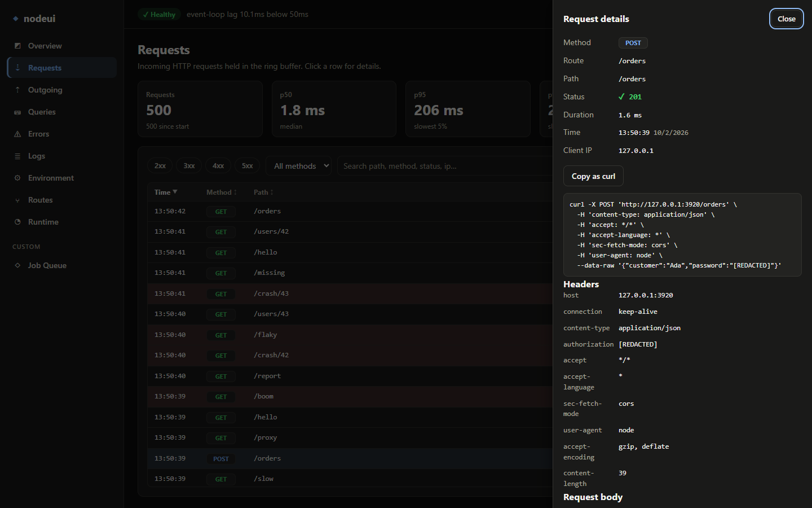
Task: Open Runtime from the sidebar
Action: [62, 222]
